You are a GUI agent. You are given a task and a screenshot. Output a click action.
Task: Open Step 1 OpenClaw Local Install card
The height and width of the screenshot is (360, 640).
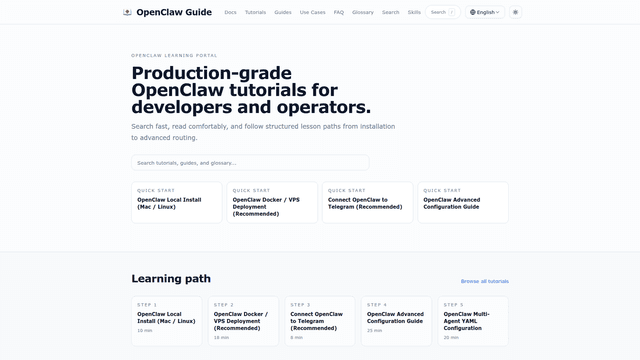167,321
